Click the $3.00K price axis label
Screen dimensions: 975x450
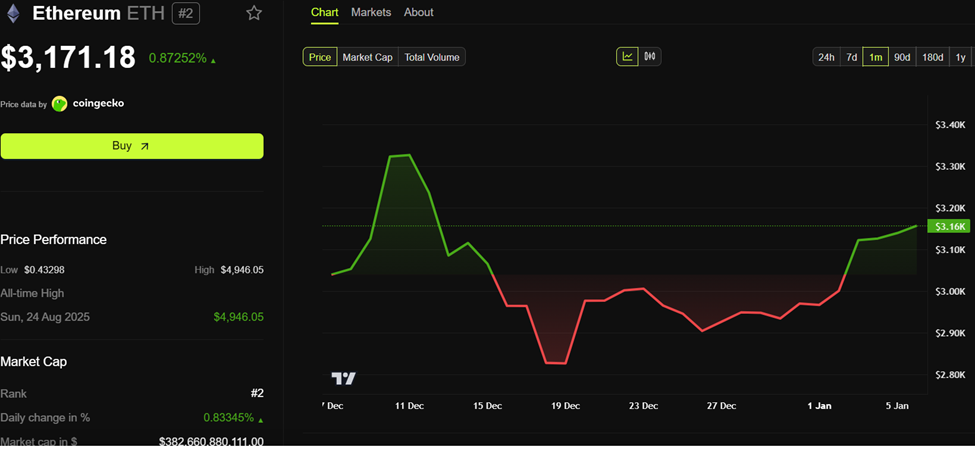point(950,292)
